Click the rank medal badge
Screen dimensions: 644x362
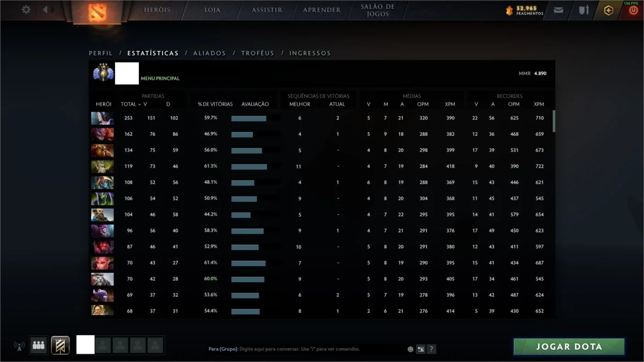tap(103, 73)
